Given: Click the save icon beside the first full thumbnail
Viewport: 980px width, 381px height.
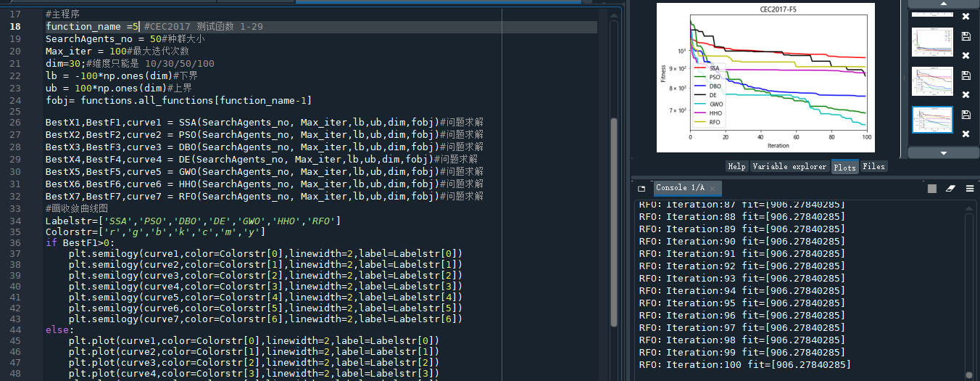Looking at the screenshot, I should pos(966,36).
